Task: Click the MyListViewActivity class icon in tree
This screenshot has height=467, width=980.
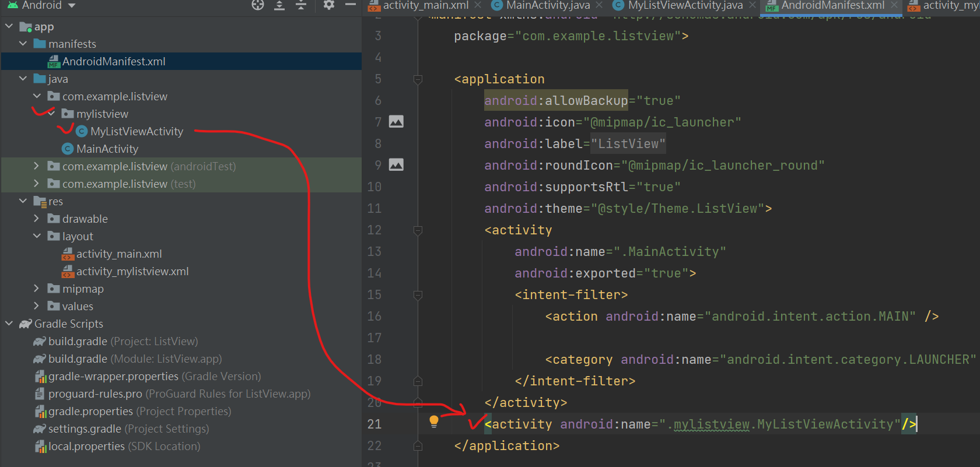Action: tap(82, 131)
